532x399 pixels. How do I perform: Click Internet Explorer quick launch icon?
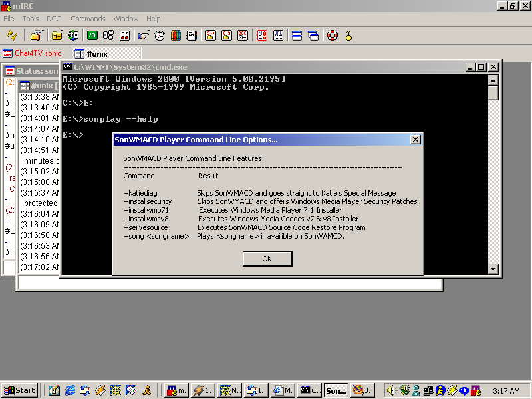[68, 390]
